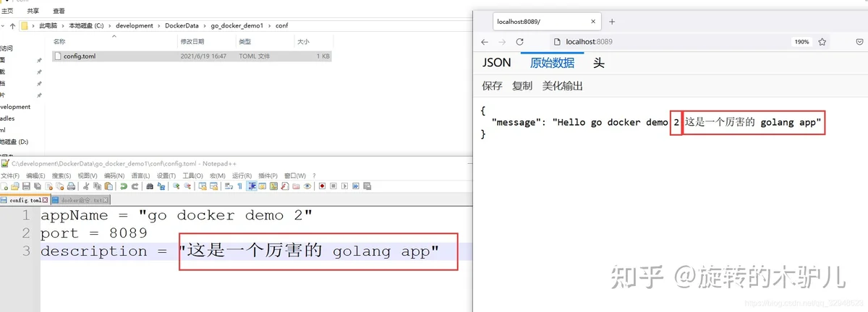Image resolution: width=868 pixels, height=312 pixels.
Task: Click Cut scissors icon in Notepad++
Action: coord(85,186)
